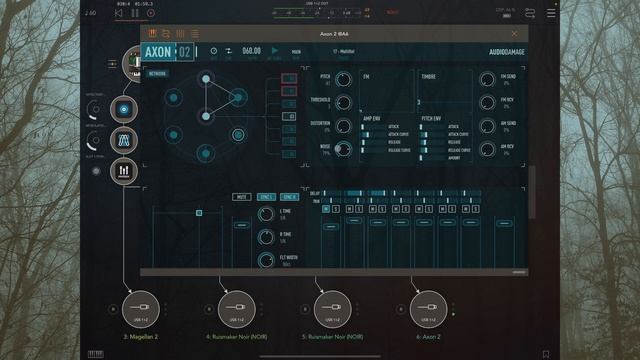
Task: Click the first mixer channel fader
Action: tap(331, 226)
